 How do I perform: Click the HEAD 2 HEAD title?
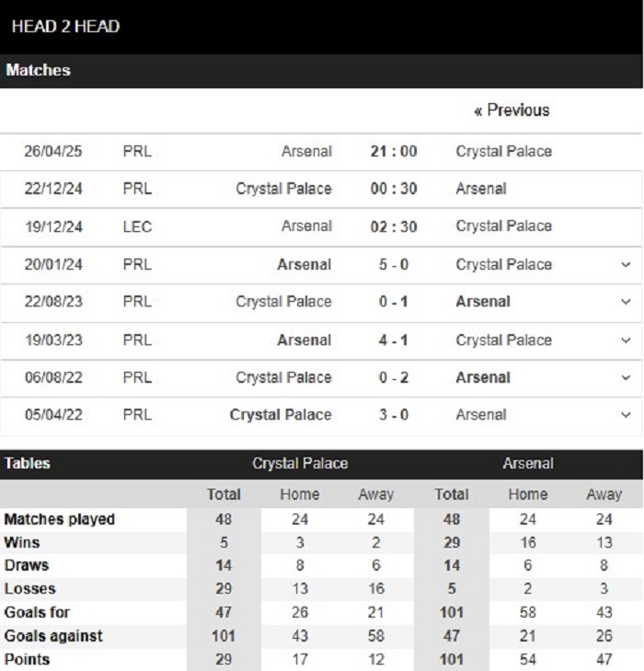pos(65,27)
